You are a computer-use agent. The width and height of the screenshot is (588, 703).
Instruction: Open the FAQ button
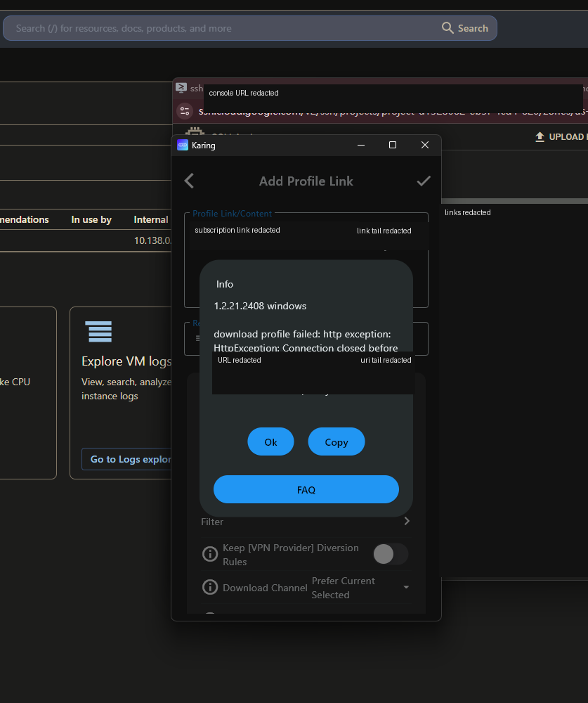306,489
